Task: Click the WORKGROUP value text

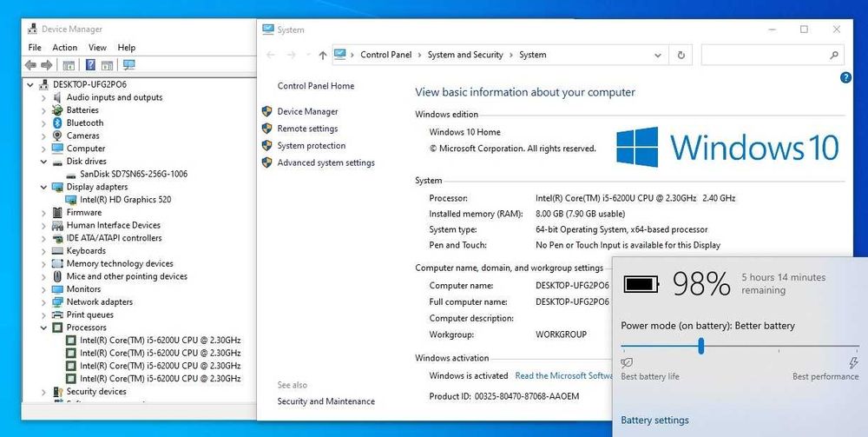Action: (x=561, y=335)
